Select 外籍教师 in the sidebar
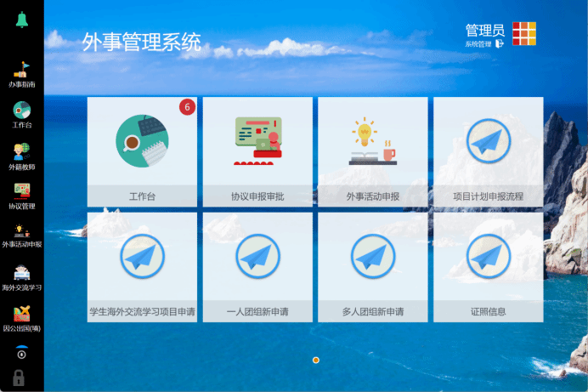The height and width of the screenshot is (392, 588). (x=21, y=155)
